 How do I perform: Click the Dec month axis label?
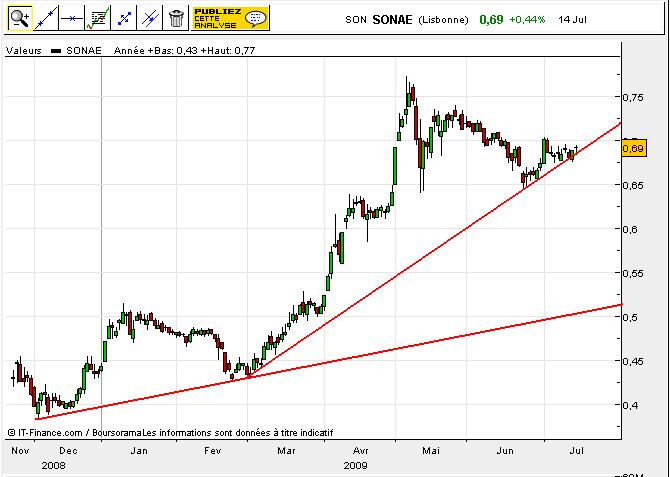tap(68, 450)
